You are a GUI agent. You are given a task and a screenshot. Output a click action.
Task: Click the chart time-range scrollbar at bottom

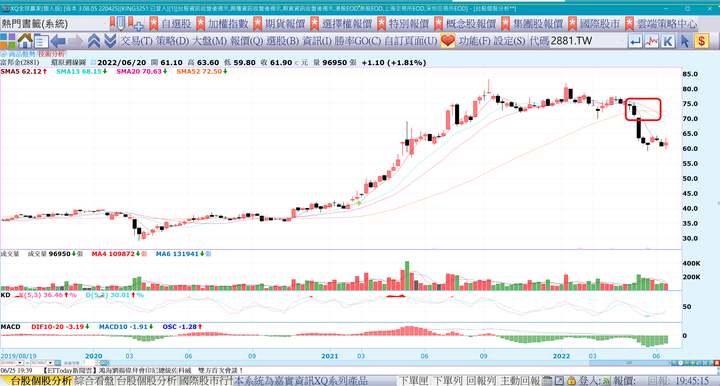point(629,363)
